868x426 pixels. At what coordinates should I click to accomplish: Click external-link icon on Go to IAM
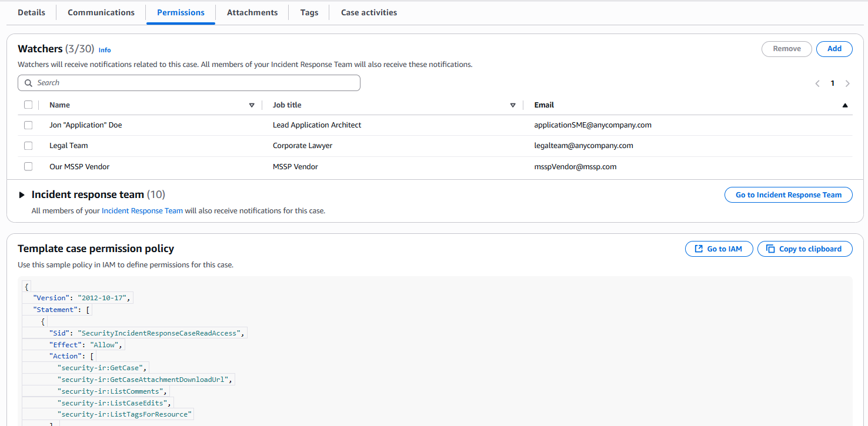click(x=699, y=249)
